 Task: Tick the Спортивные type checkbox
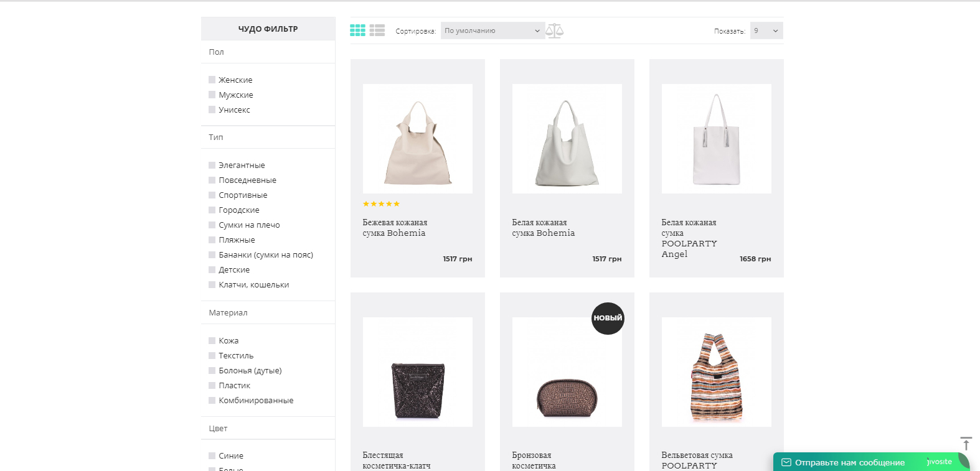coord(212,195)
